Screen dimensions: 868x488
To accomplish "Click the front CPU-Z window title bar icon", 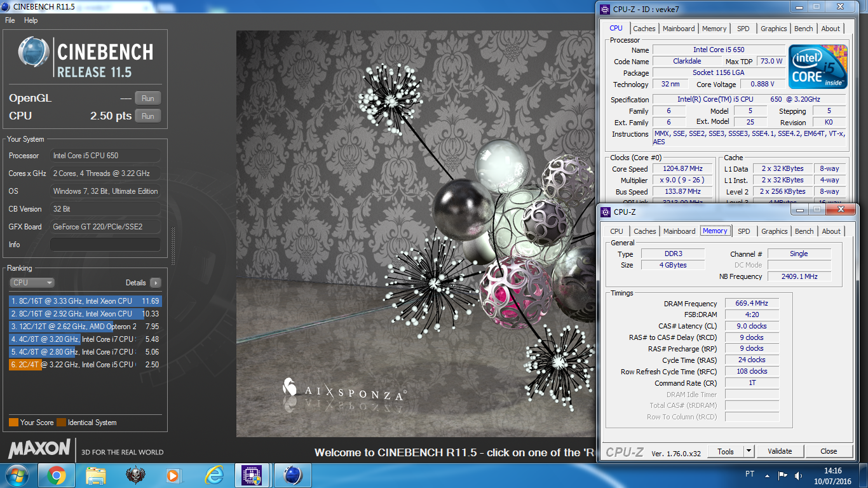I will [606, 212].
